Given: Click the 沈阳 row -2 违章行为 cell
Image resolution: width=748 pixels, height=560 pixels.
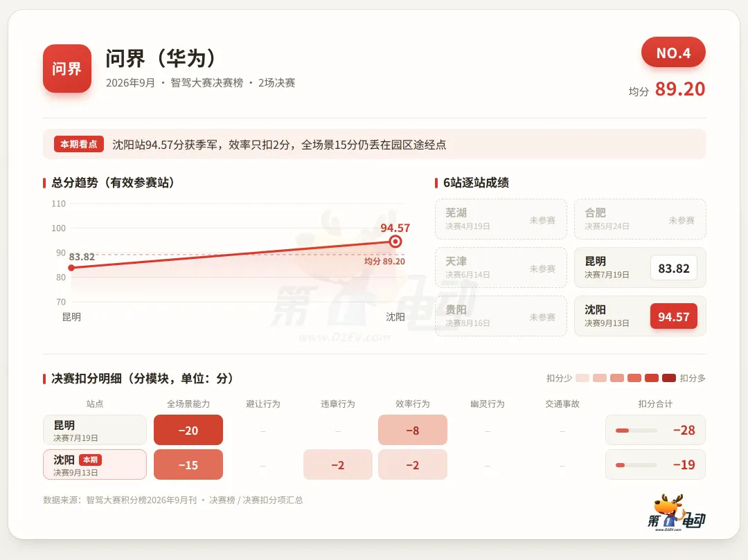Looking at the screenshot, I should point(338,464).
